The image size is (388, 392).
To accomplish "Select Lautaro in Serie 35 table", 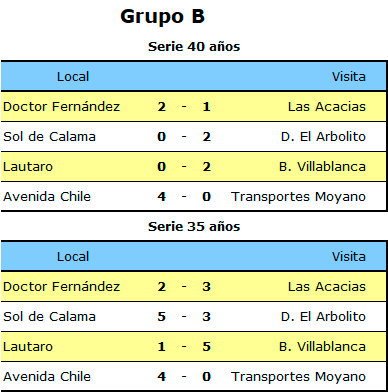I will 28,347.
